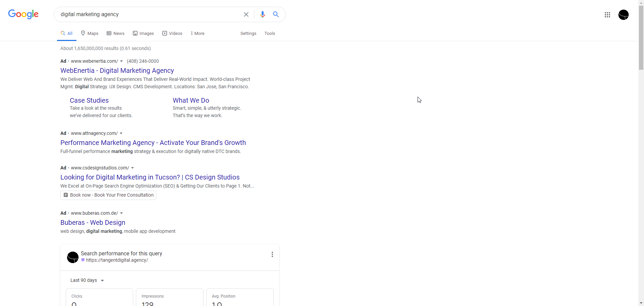The image size is (644, 306).
Task: Click the book icon in the Book now button
Action: [x=66, y=195]
